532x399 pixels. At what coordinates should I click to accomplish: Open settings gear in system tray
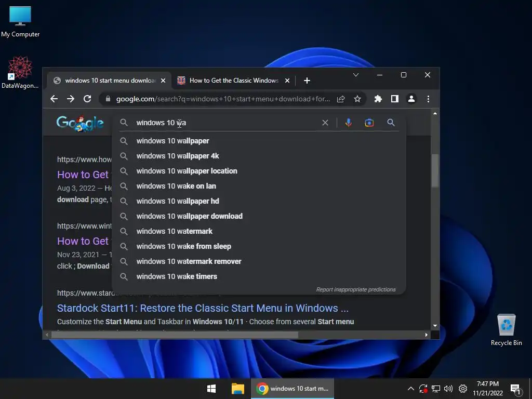pyautogui.click(x=463, y=389)
